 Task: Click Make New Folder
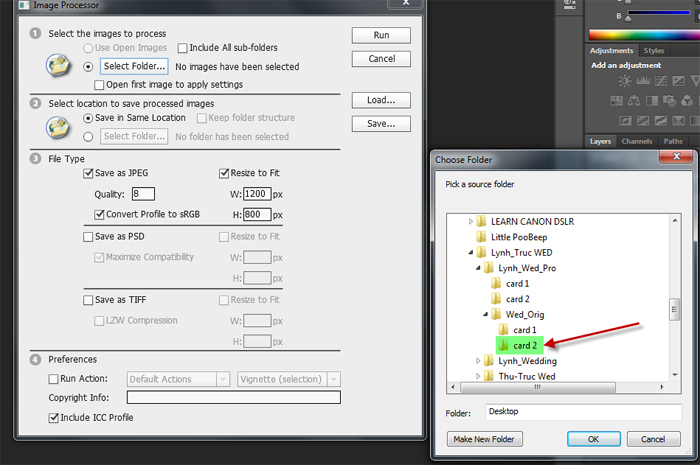484,439
